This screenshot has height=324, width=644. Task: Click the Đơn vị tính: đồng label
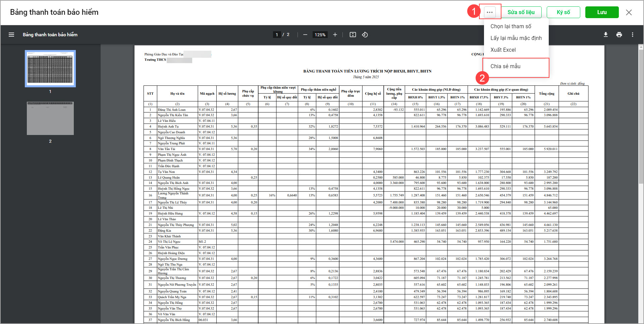[x=572, y=84]
